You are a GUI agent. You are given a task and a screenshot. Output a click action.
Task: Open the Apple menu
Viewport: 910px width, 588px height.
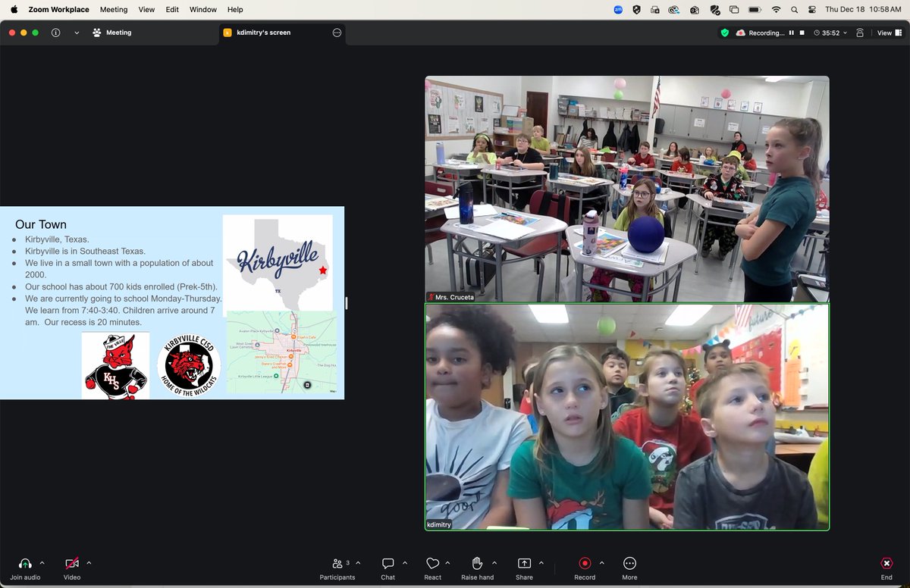(x=14, y=9)
